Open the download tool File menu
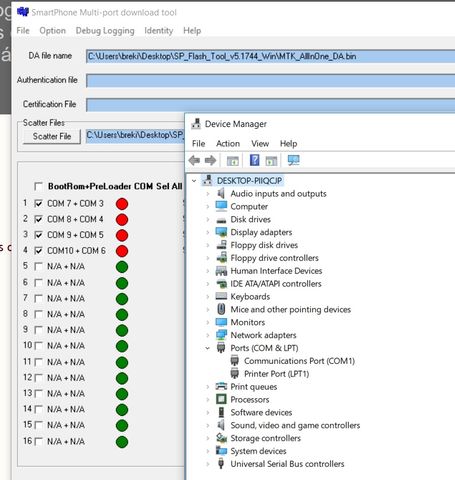 23,31
